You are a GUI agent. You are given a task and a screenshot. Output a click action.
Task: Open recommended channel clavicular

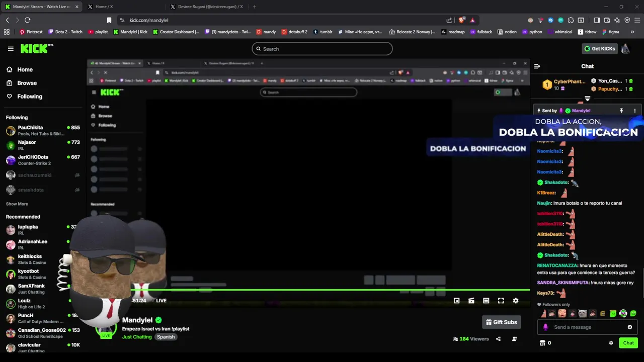(x=43, y=347)
